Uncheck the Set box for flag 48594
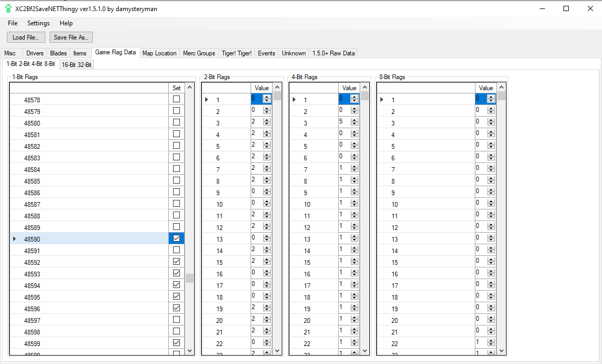Image resolution: width=602 pixels, height=364 pixels. (176, 285)
